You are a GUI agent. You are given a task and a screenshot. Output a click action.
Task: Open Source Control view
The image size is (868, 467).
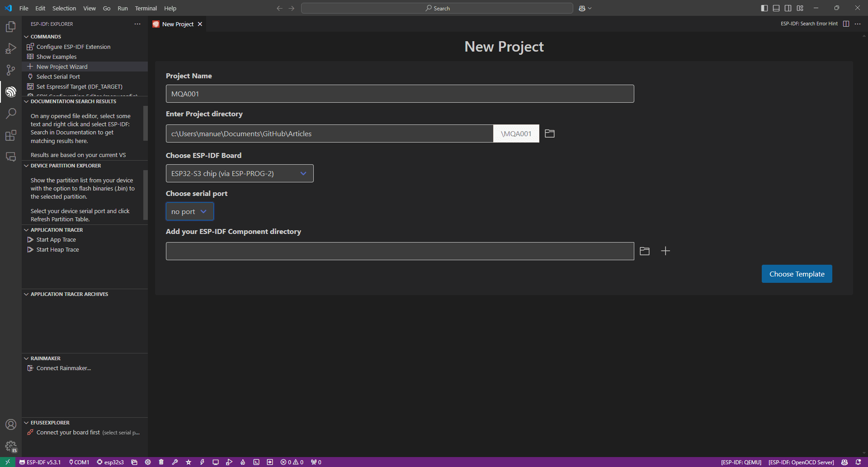[x=11, y=70]
